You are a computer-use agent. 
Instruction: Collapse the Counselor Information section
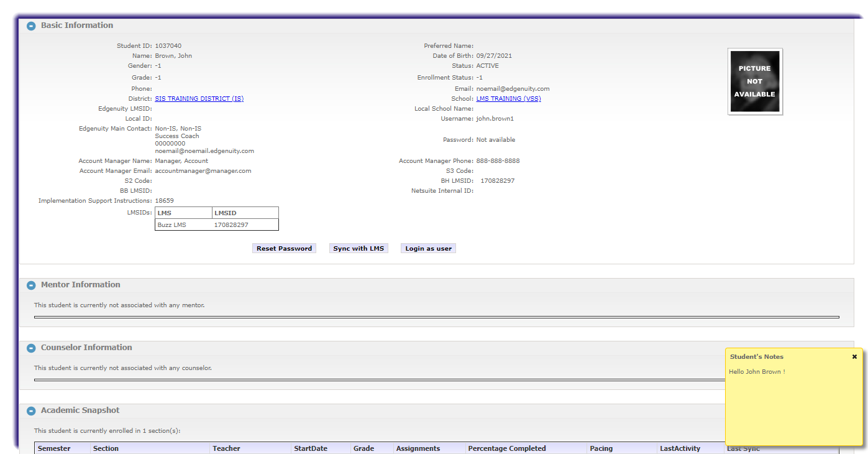tap(31, 348)
